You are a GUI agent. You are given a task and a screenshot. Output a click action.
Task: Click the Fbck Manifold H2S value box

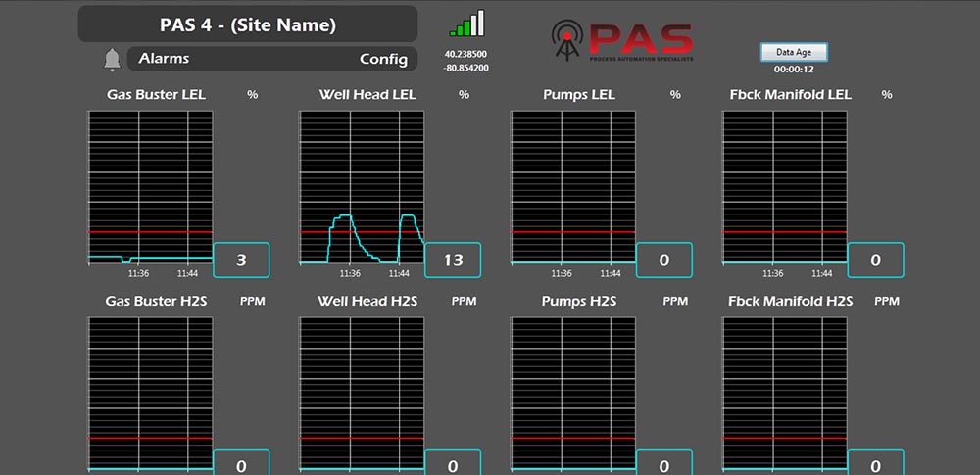point(875,462)
